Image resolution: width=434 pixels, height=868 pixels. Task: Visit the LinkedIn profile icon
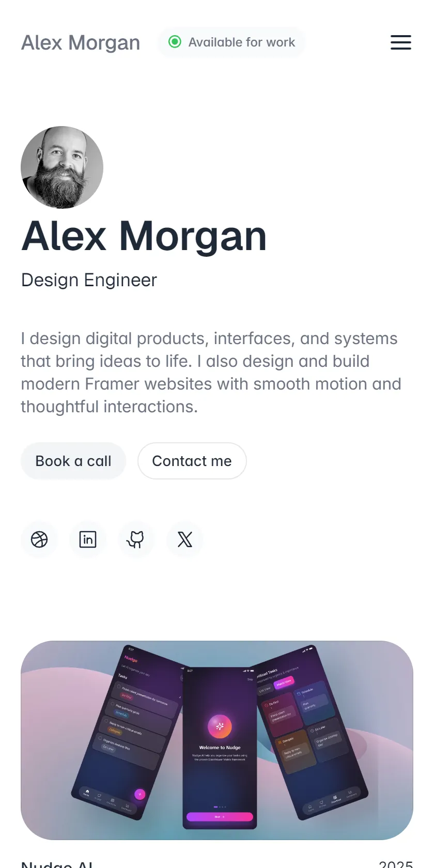click(x=88, y=539)
